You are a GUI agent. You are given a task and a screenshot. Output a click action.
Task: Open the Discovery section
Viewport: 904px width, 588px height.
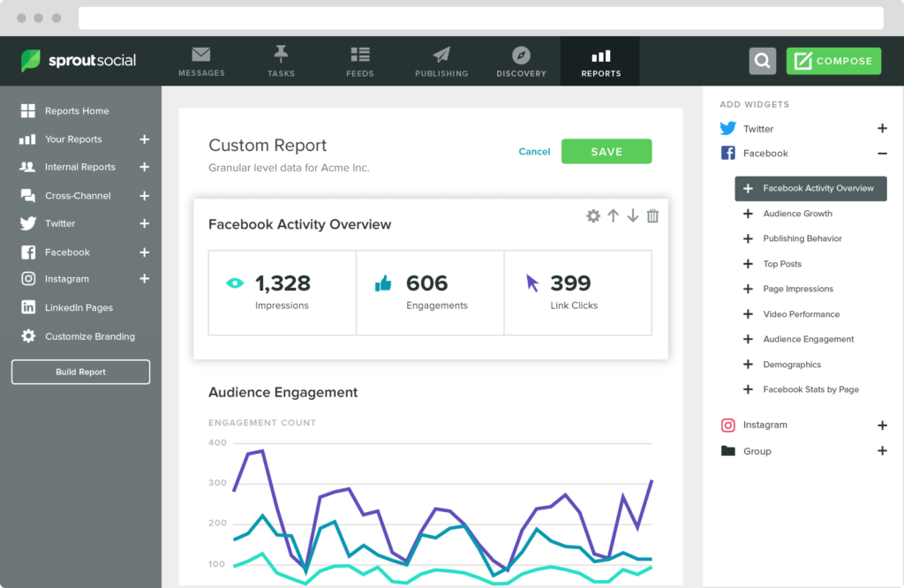(521, 61)
